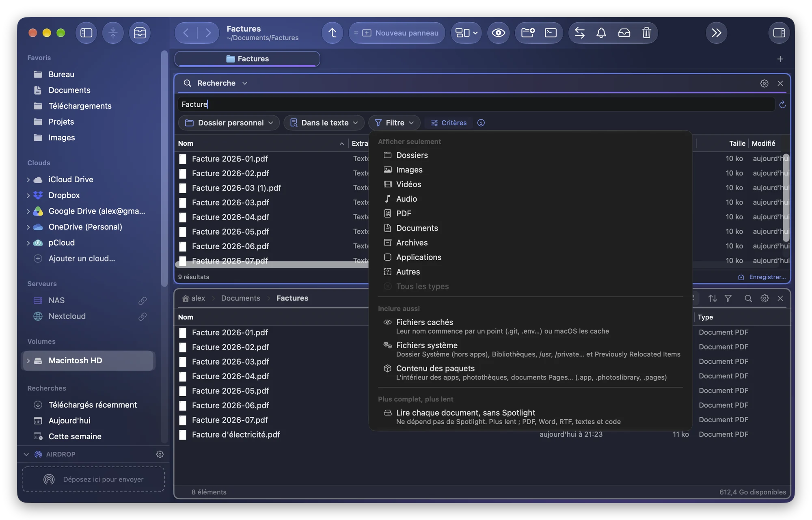Click the info icon next to Critères
Viewport: 812px width, 520px height.
481,123
